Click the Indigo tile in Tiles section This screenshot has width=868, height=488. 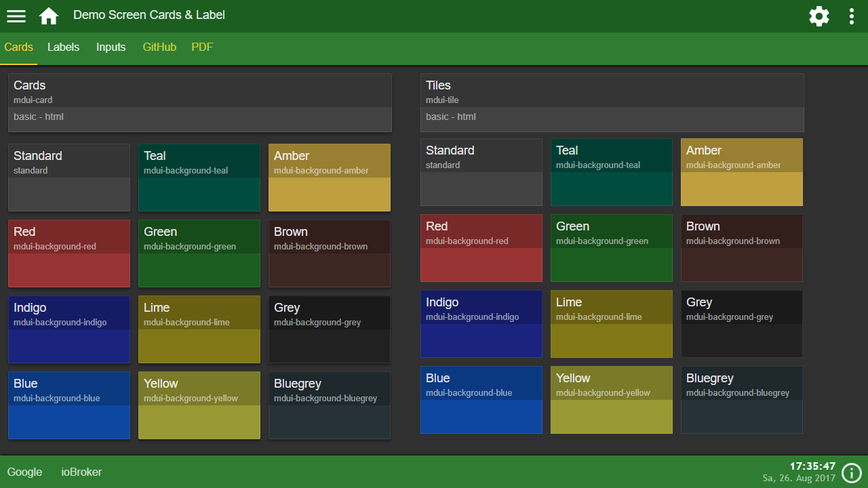click(x=481, y=324)
